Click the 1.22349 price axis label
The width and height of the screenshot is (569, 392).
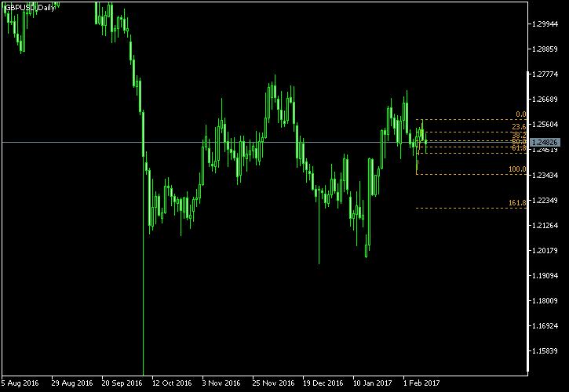tap(545, 200)
